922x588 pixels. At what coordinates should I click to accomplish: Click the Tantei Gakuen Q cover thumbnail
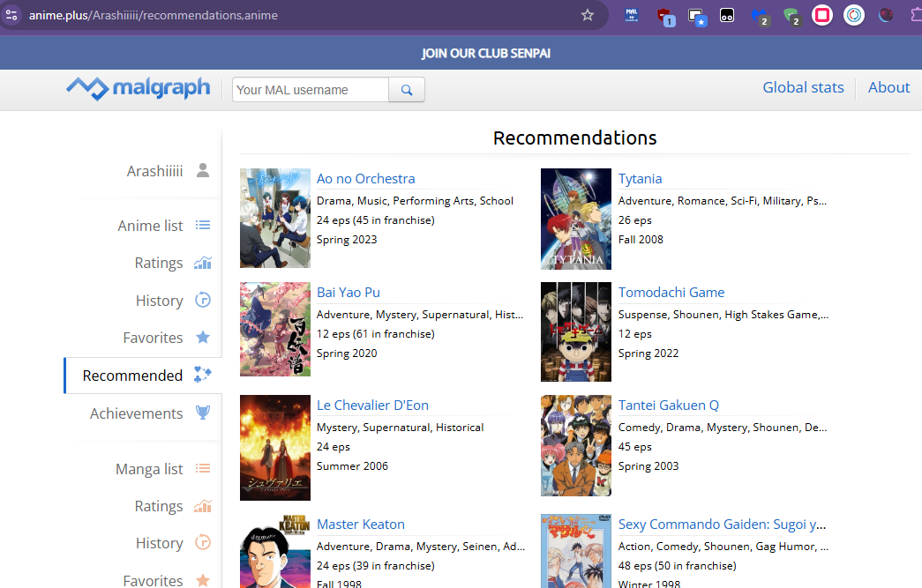click(575, 445)
